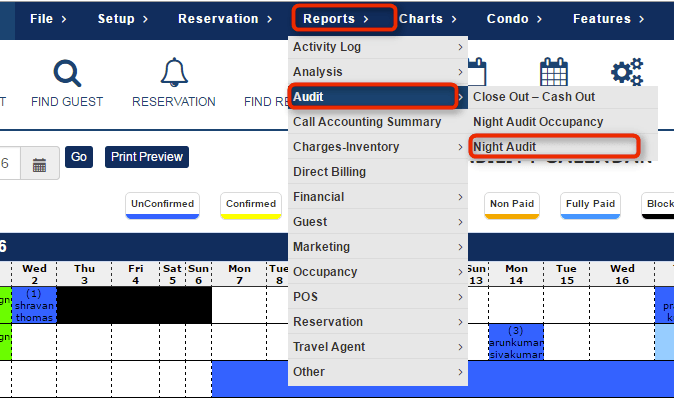
Task: Click the date input field
Action: [x=10, y=163]
